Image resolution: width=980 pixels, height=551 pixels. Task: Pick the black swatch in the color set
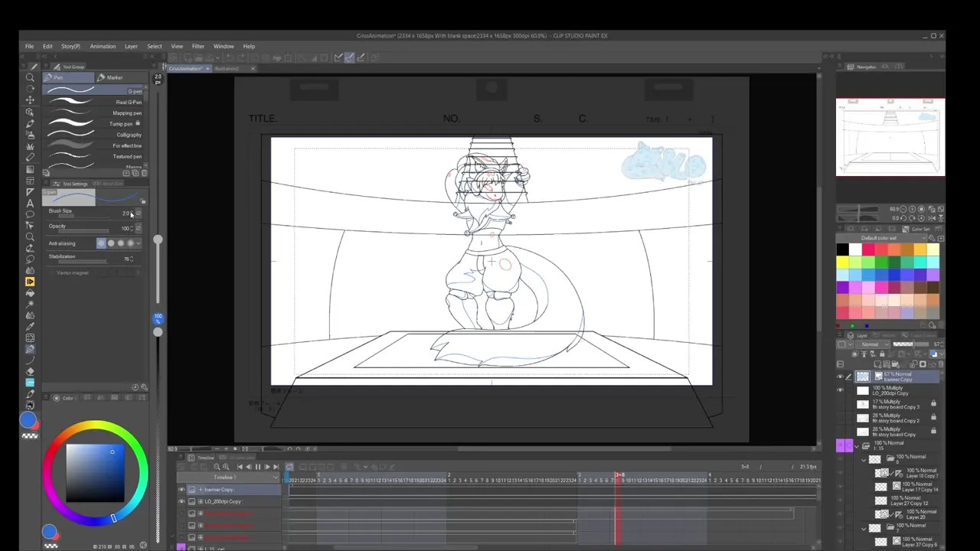pyautogui.click(x=843, y=249)
